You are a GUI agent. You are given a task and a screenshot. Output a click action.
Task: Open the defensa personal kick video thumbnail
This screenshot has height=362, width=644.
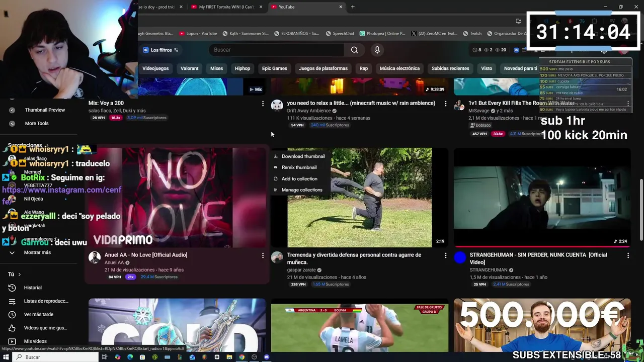pyautogui.click(x=359, y=197)
